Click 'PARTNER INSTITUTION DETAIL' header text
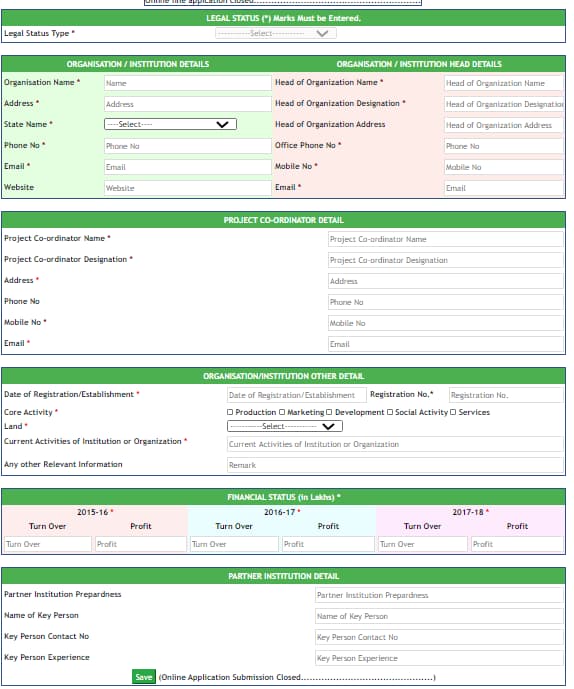574x689 pixels. [283, 576]
